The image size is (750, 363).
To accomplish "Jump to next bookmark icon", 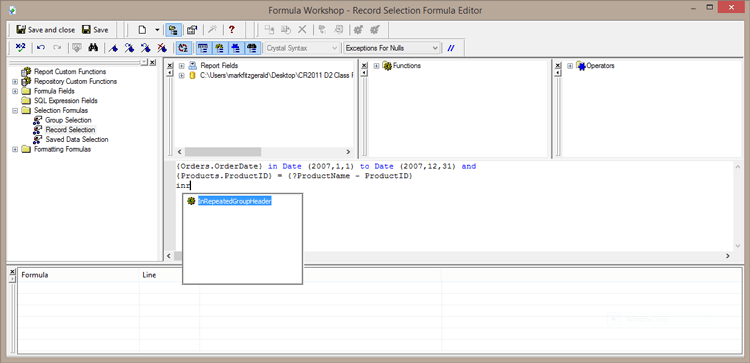I will (129, 47).
